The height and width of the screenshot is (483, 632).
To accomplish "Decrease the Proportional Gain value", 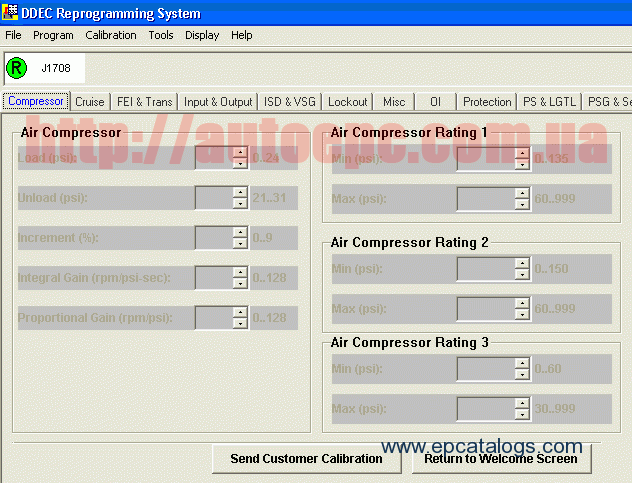I will point(240,323).
